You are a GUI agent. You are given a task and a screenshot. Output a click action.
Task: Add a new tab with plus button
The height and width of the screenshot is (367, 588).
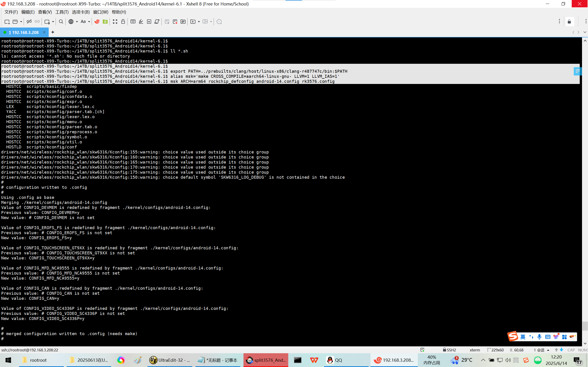point(53,32)
